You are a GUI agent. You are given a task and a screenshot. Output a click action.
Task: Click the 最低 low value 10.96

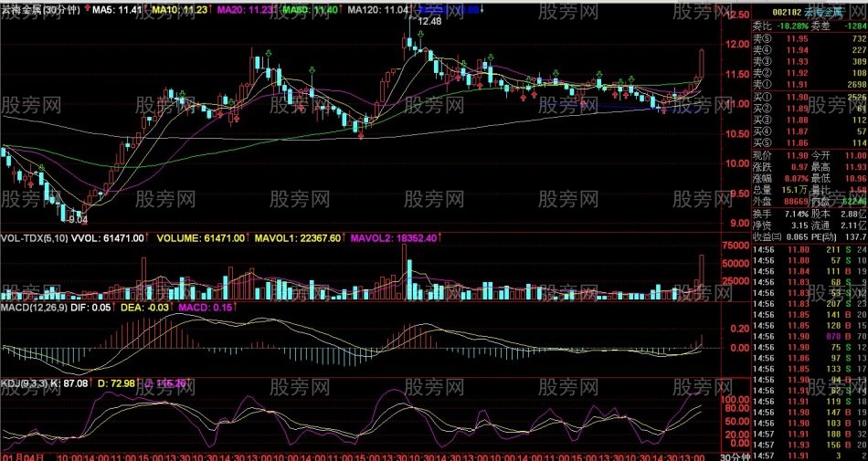pos(856,179)
